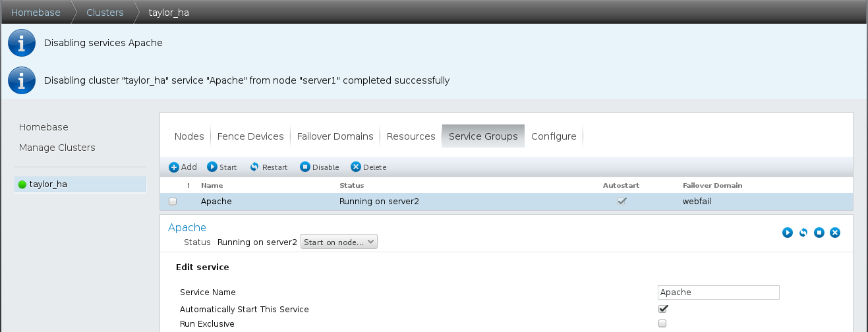Click the 'webfail' failover domain cell
Screen dimensions: 868x332
697,202
